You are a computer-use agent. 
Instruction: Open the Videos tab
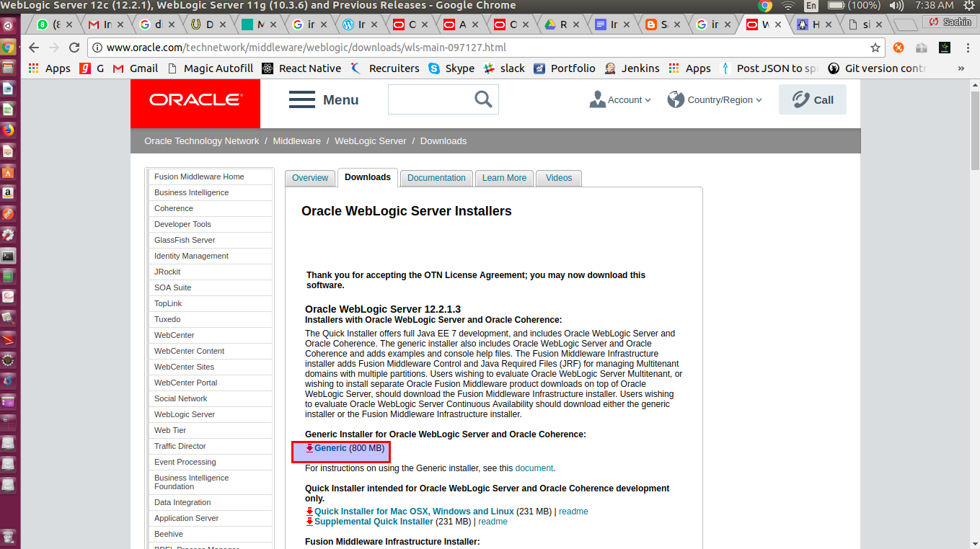[x=559, y=178]
